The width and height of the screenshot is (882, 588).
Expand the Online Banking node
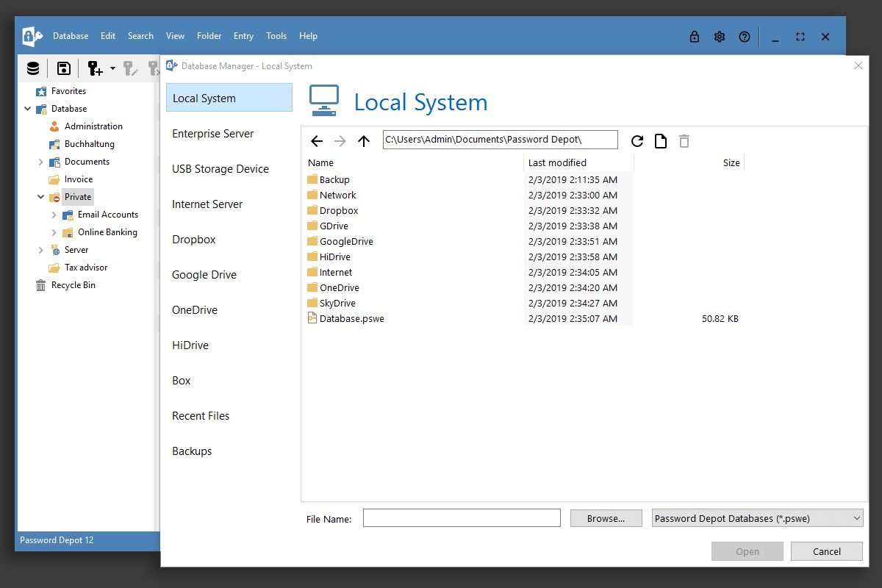(54, 232)
